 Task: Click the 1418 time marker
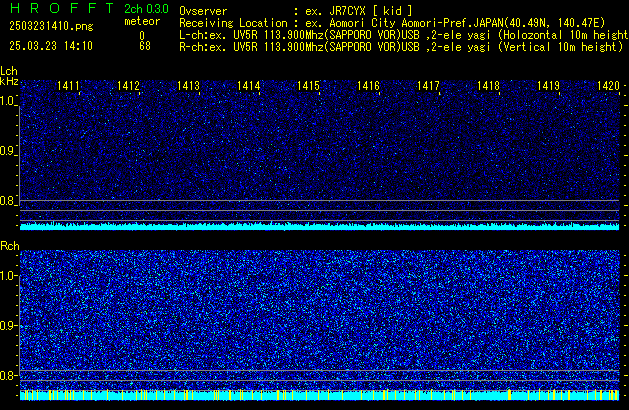click(488, 86)
